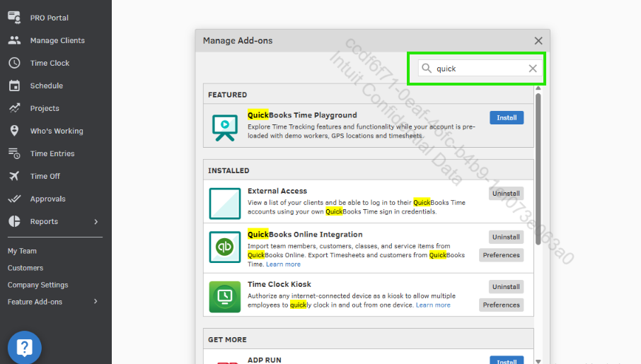Click the scrollbar down arrow

coord(538,361)
